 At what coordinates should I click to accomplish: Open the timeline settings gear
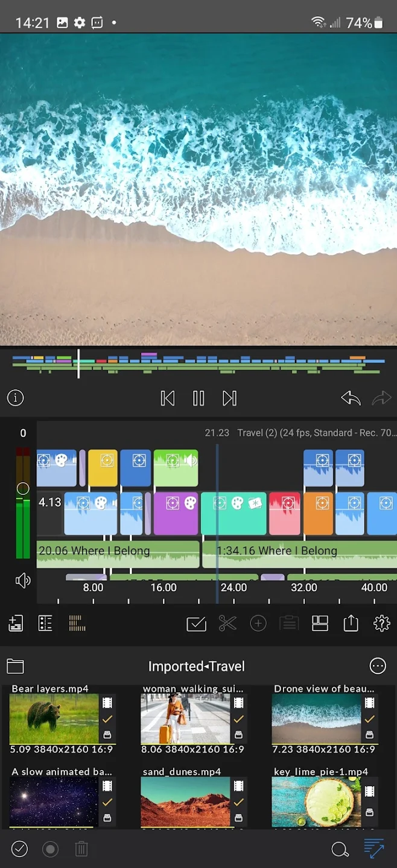(381, 623)
